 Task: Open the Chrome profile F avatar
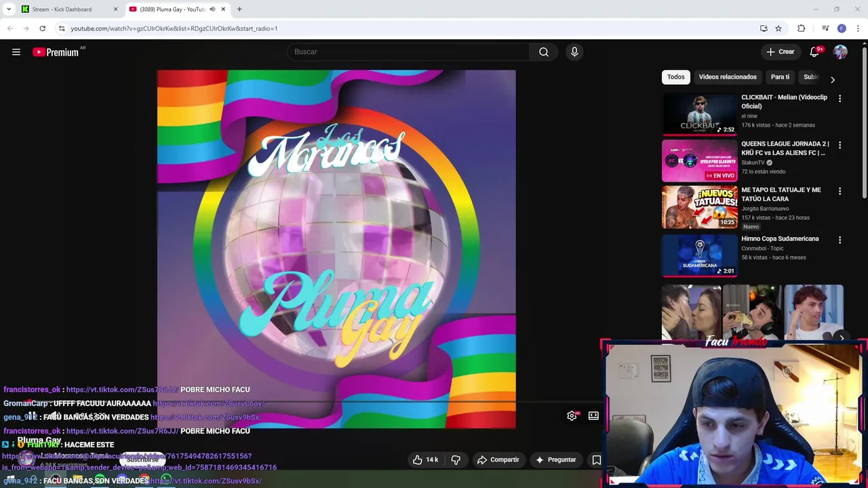[x=842, y=28]
